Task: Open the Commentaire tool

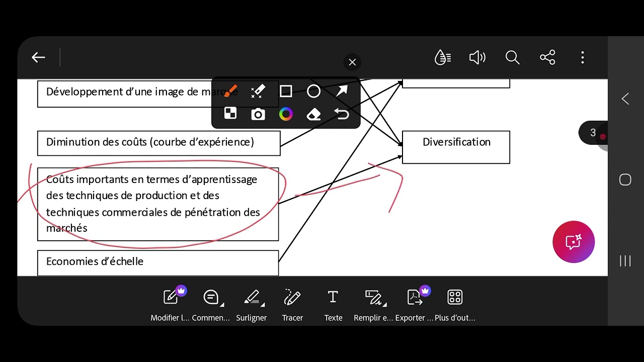Action: (211, 304)
